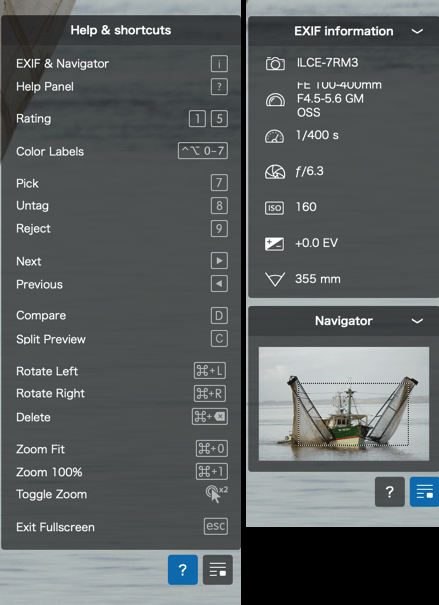Click the dotted zoom region in Navigator
Viewport: 439px width, 605px height.
pyautogui.click(x=353, y=414)
